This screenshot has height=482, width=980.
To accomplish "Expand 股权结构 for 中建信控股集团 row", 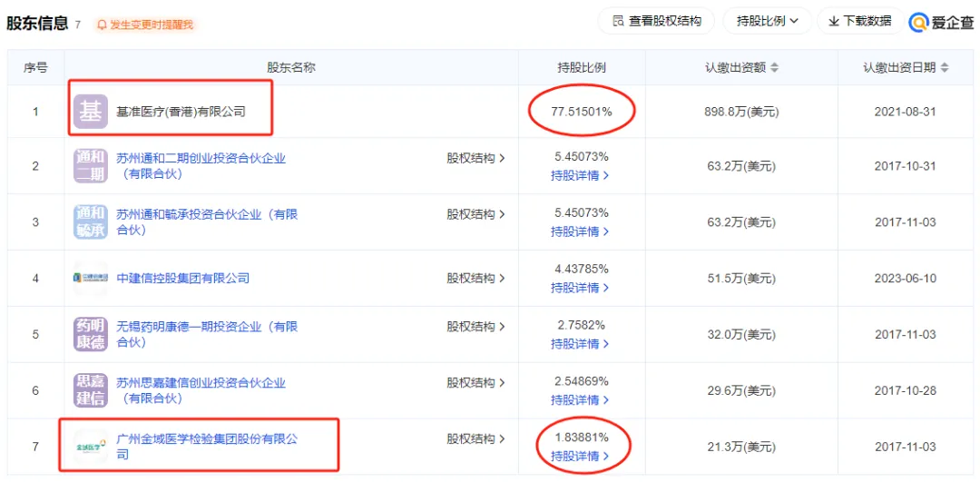I will 475,278.
